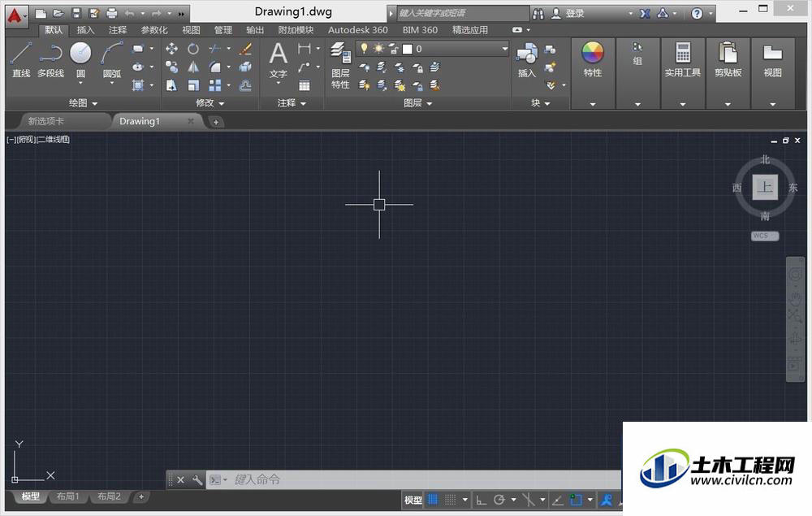Open the undo history dropdown arrow
The image size is (812, 516).
point(142,14)
